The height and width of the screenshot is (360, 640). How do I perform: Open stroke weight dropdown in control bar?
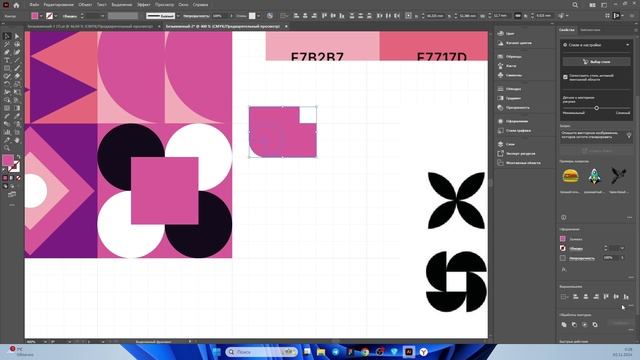click(102, 16)
